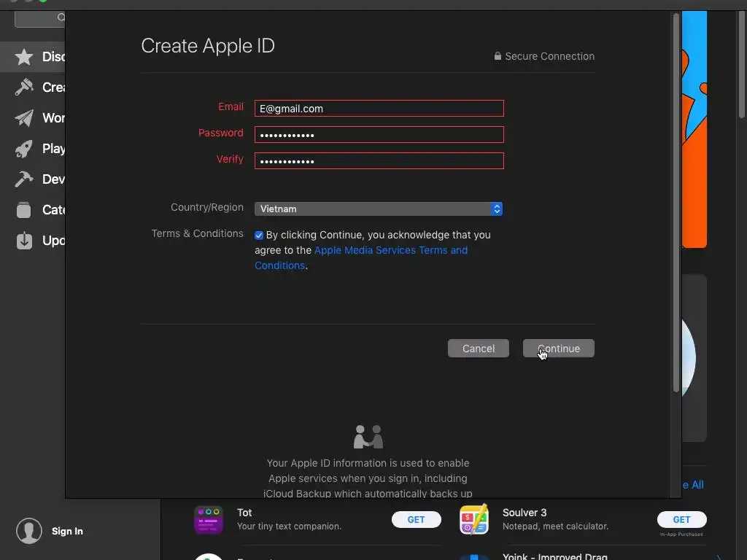Click the See All link

tap(693, 485)
